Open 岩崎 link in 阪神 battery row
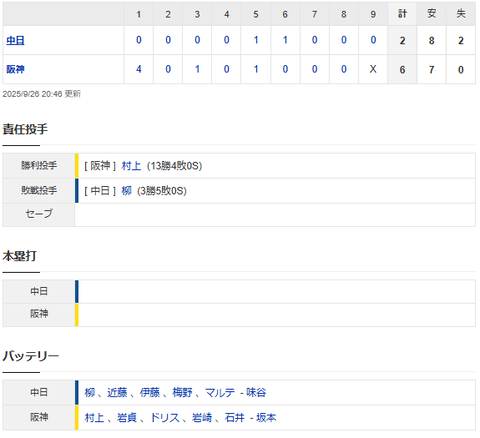 coord(202,417)
